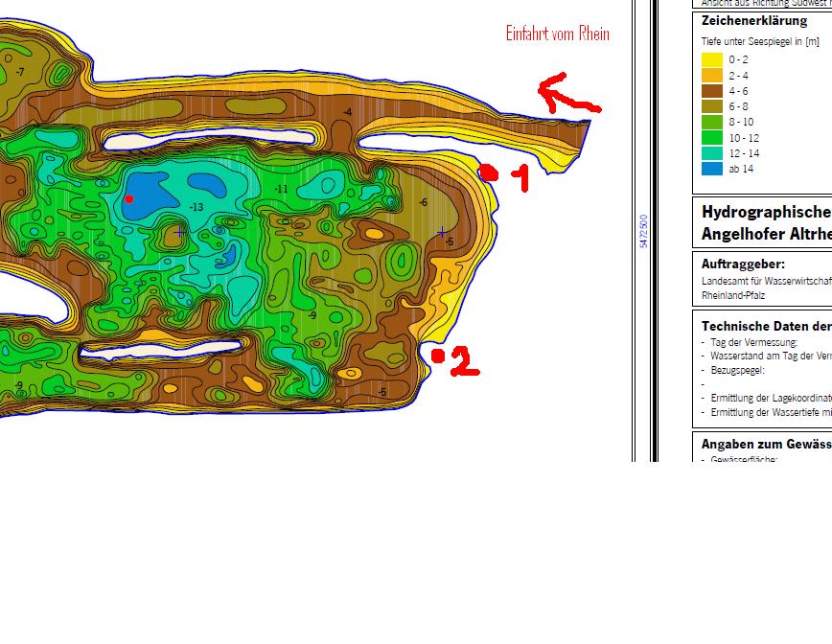
Task: Select the orange 2 - 4 depth swatch
Action: click(711, 75)
